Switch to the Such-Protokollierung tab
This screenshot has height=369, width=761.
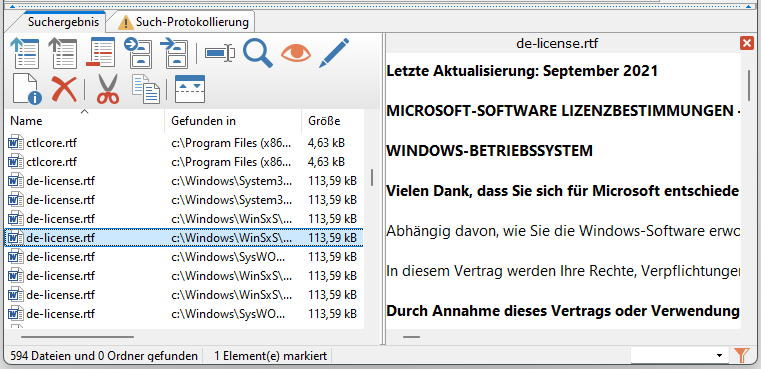(x=186, y=22)
